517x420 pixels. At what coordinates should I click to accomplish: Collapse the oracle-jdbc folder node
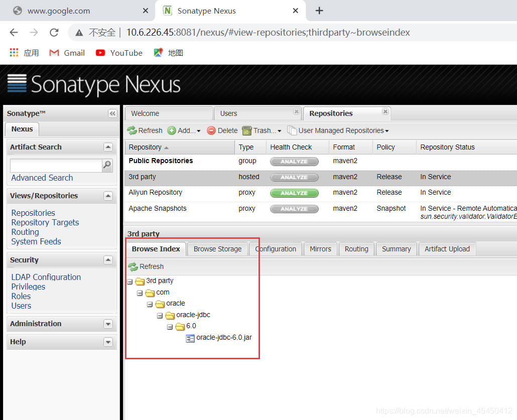click(x=160, y=316)
